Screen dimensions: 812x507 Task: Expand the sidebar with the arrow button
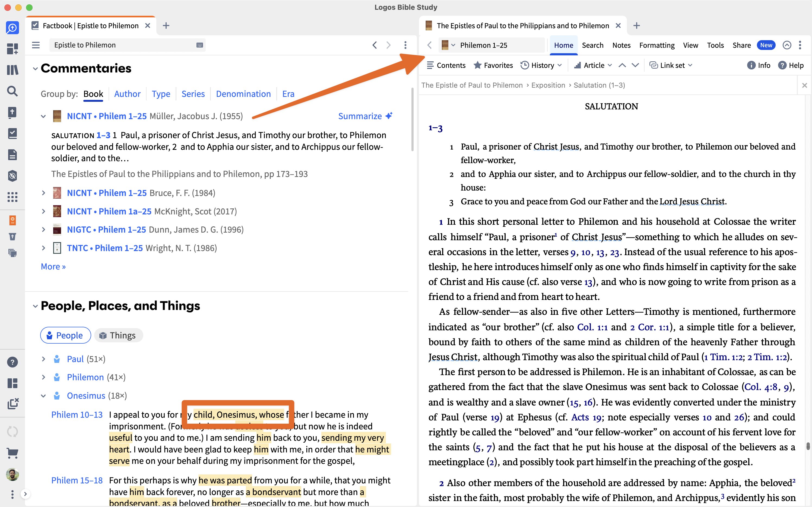tap(25, 494)
